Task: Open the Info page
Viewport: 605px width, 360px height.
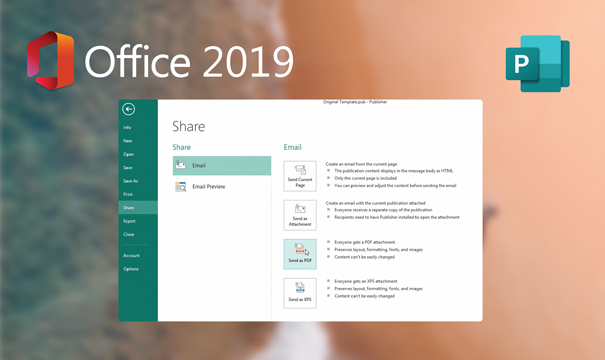Action: (127, 127)
